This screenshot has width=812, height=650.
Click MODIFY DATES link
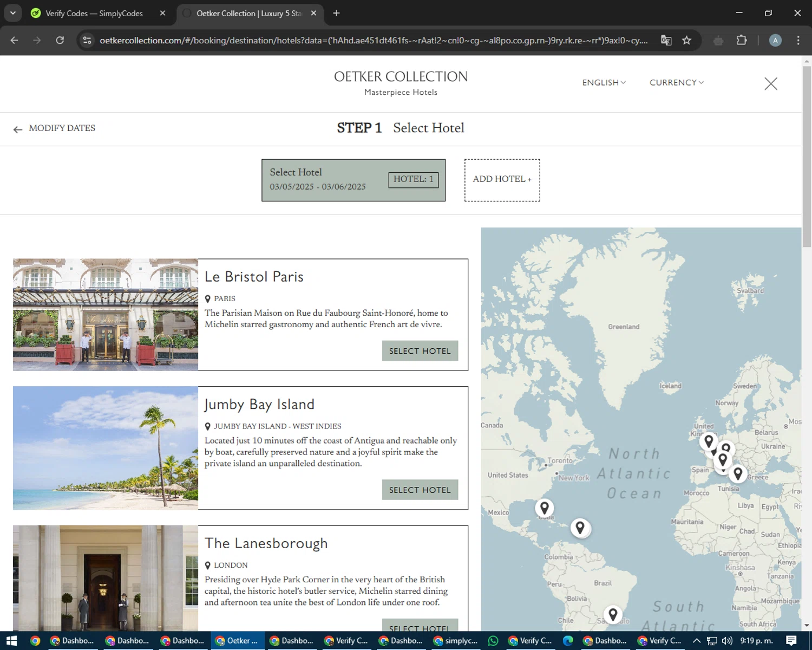tap(62, 128)
